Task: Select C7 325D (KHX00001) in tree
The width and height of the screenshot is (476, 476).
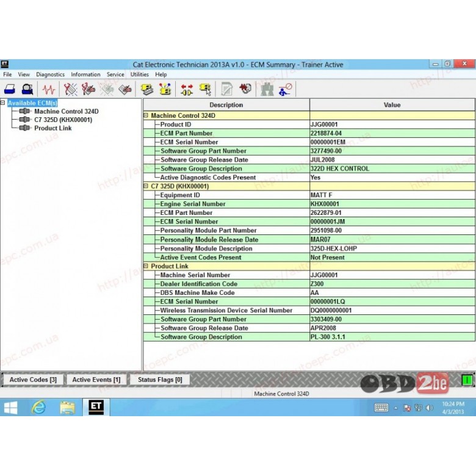Action: click(x=63, y=120)
